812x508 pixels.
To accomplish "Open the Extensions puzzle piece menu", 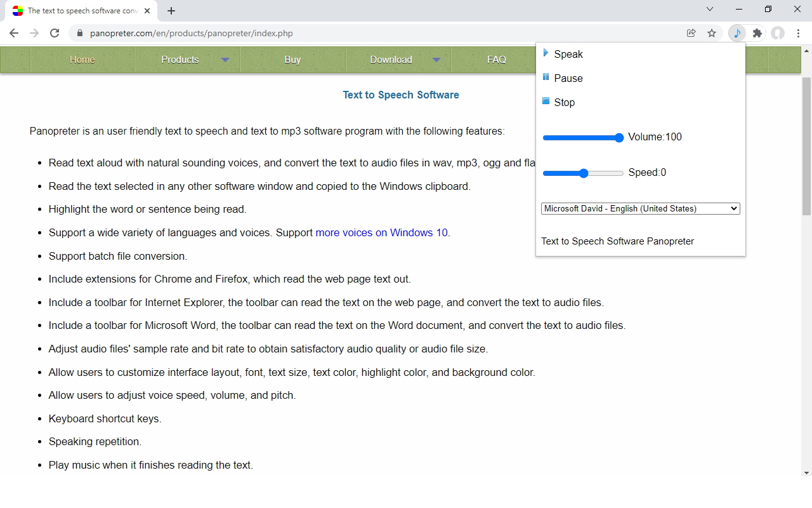I will (757, 33).
